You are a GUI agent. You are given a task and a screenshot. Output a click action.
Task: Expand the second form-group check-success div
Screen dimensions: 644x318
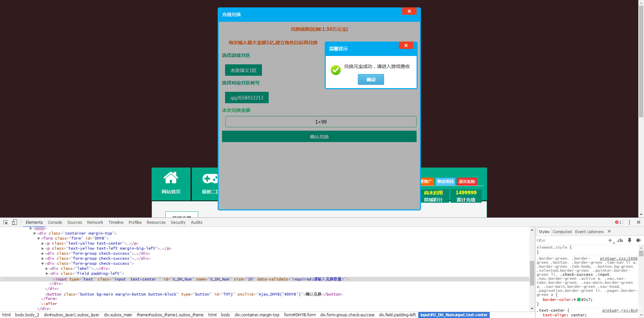pos(43,258)
